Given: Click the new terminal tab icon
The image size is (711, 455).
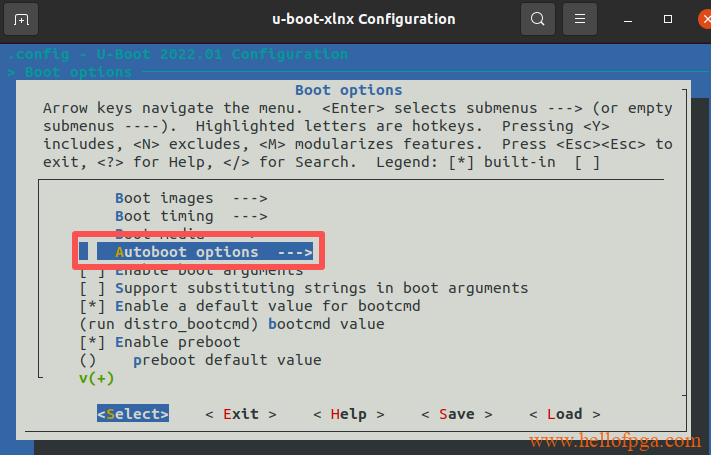Looking at the screenshot, I should (x=22, y=19).
